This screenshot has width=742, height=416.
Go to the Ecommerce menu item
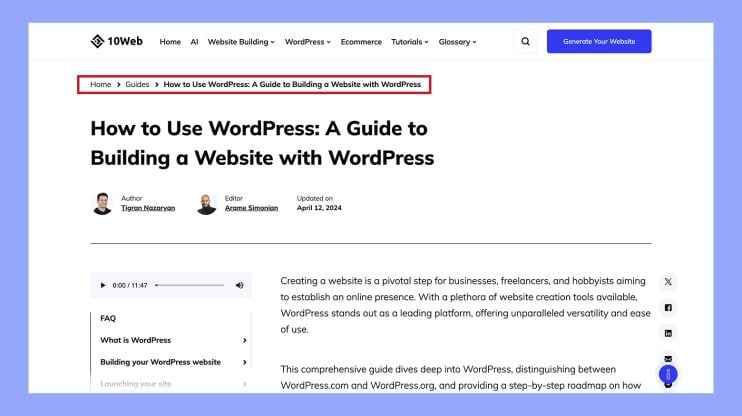point(361,42)
